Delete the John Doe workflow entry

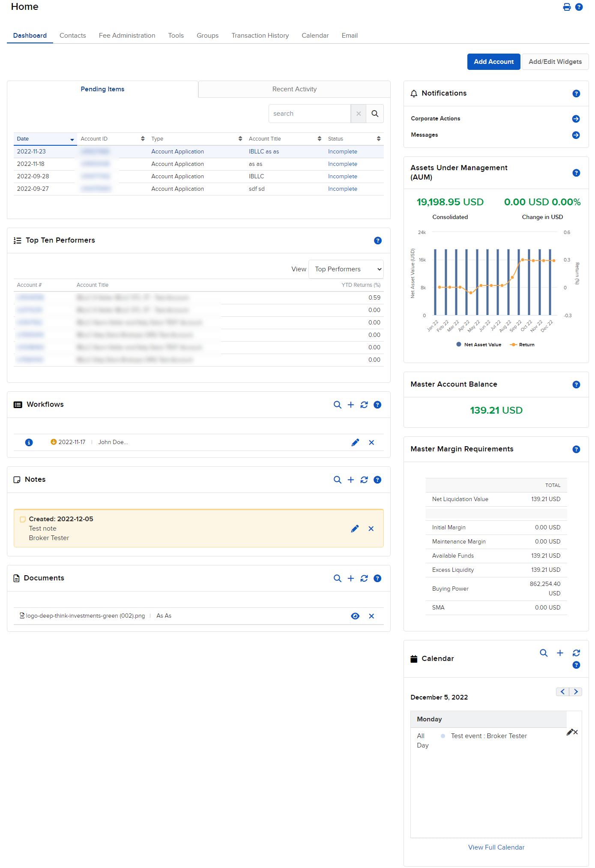pos(371,442)
